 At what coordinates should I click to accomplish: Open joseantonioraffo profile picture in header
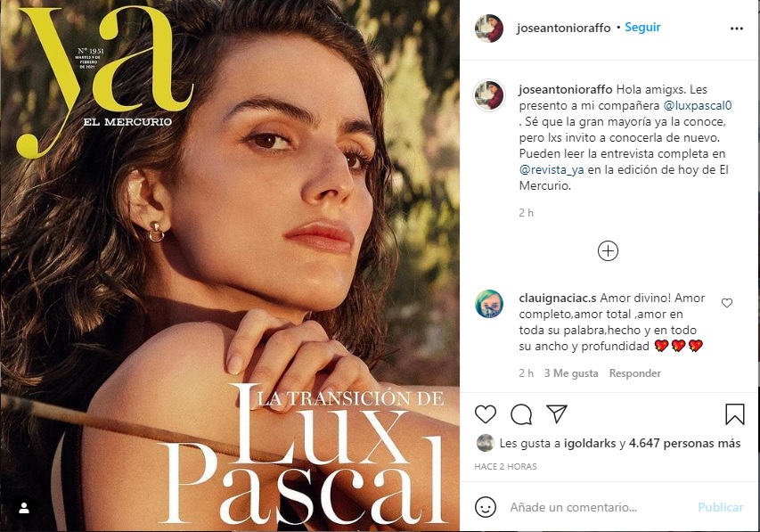(x=488, y=29)
